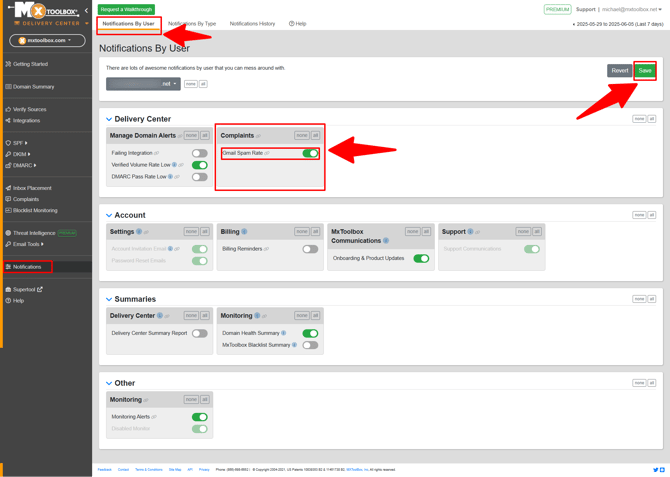670x477 pixels.
Task: Toggle the Gmail Spam Rate switch
Action: (310, 153)
